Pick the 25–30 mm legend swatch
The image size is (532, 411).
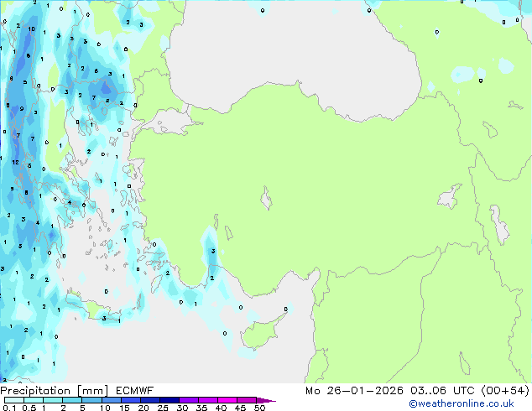(169, 400)
